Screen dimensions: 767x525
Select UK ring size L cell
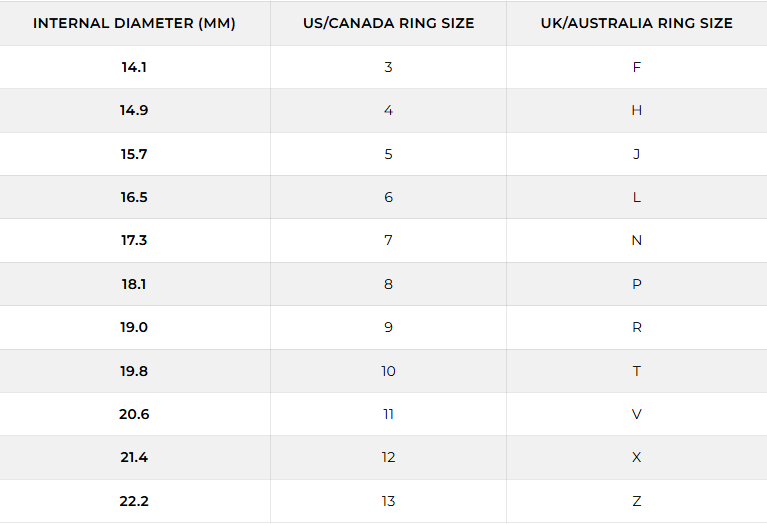(636, 197)
